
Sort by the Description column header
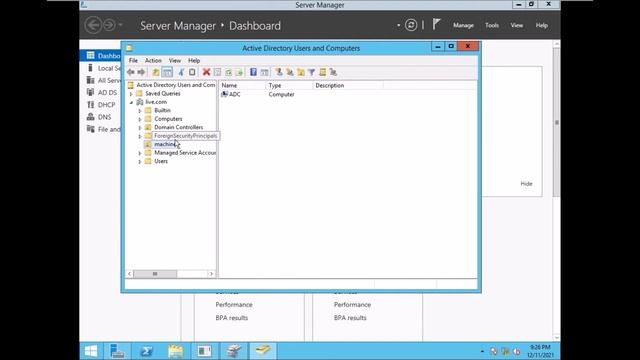click(348, 85)
